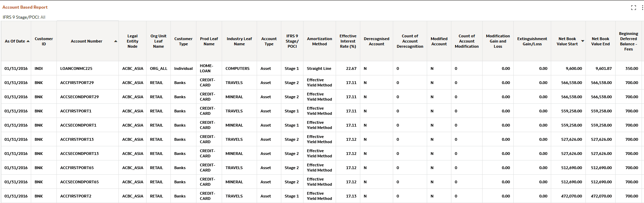Open sort dropdown on Net Book Value Start
The width and height of the screenshot is (644, 203).
pyautogui.click(x=583, y=41)
